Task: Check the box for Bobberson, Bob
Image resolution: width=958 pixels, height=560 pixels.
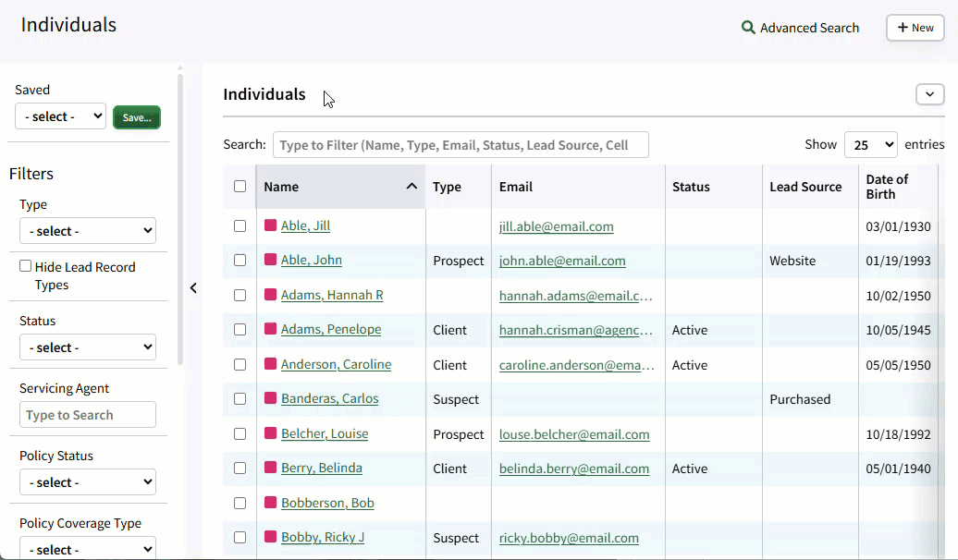Action: coord(240,504)
